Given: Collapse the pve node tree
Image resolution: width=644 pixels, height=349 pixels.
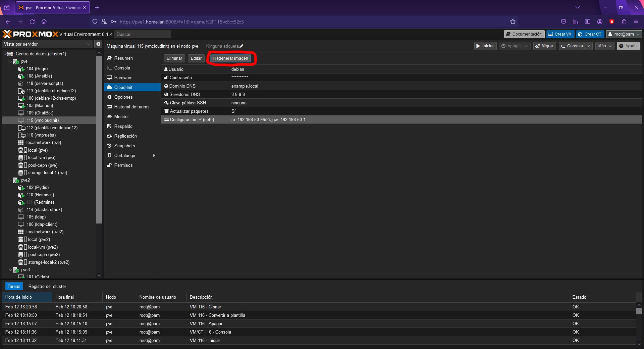Looking at the screenshot, I should [10, 61].
